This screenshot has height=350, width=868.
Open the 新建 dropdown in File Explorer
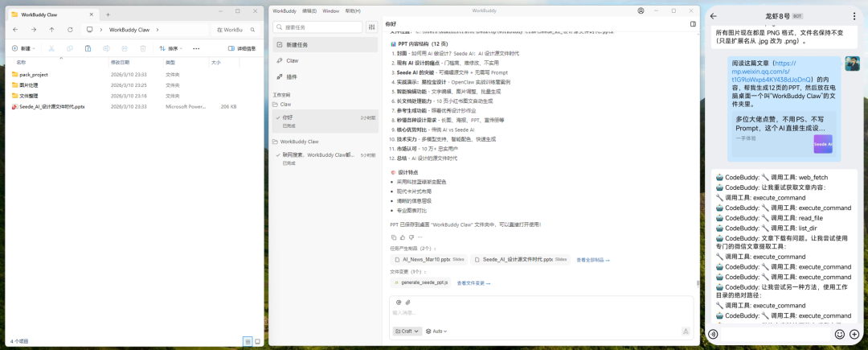click(24, 49)
